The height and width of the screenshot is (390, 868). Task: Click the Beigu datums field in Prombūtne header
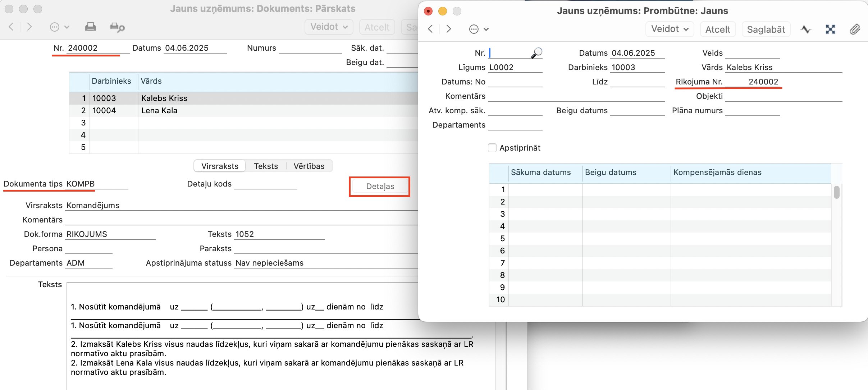[638, 110]
